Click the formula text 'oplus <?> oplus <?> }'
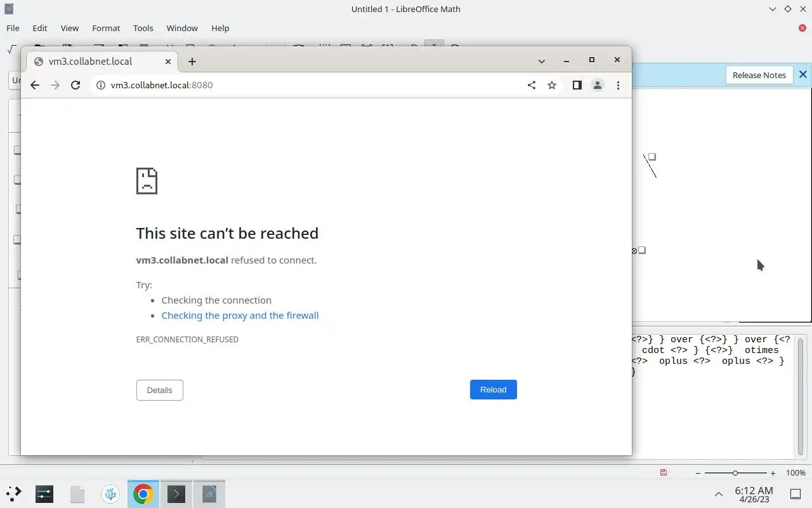 (x=722, y=361)
